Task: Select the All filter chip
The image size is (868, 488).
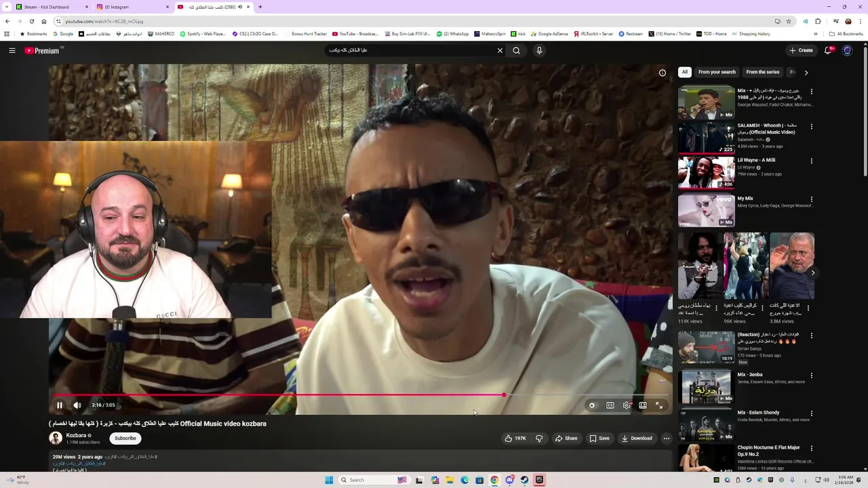Action: pos(685,72)
